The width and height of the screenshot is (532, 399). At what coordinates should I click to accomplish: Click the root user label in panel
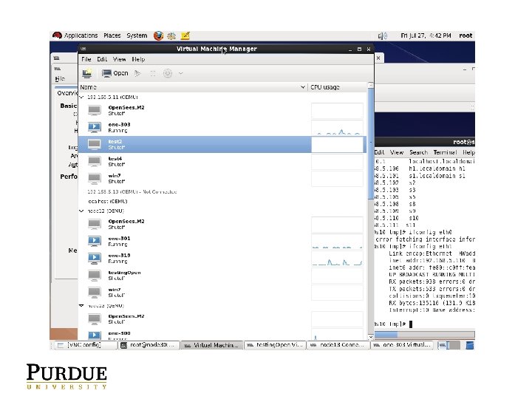(x=465, y=35)
